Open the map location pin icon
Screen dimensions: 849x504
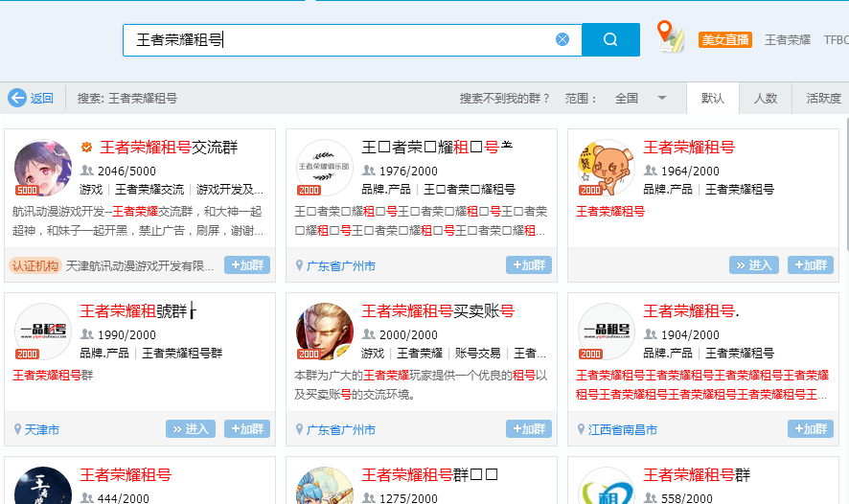[x=670, y=36]
